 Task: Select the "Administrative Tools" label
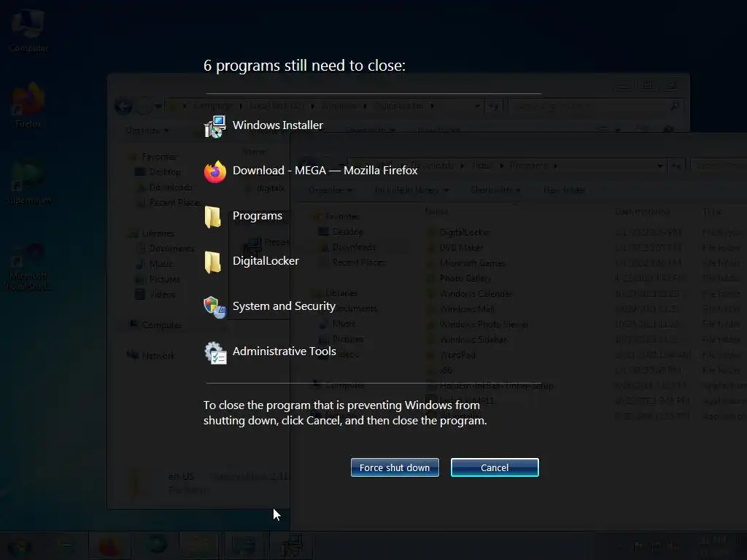click(x=285, y=351)
